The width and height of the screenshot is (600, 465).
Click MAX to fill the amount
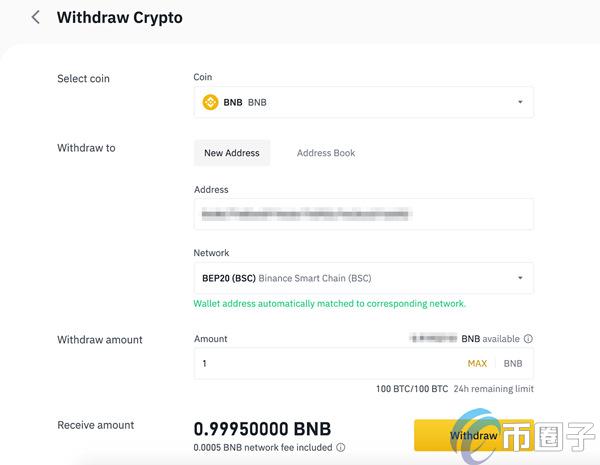point(477,363)
